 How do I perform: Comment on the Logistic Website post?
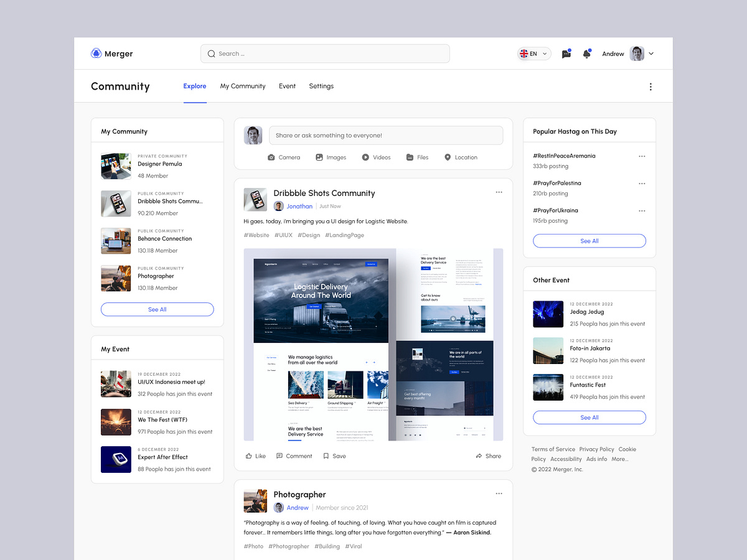(294, 456)
